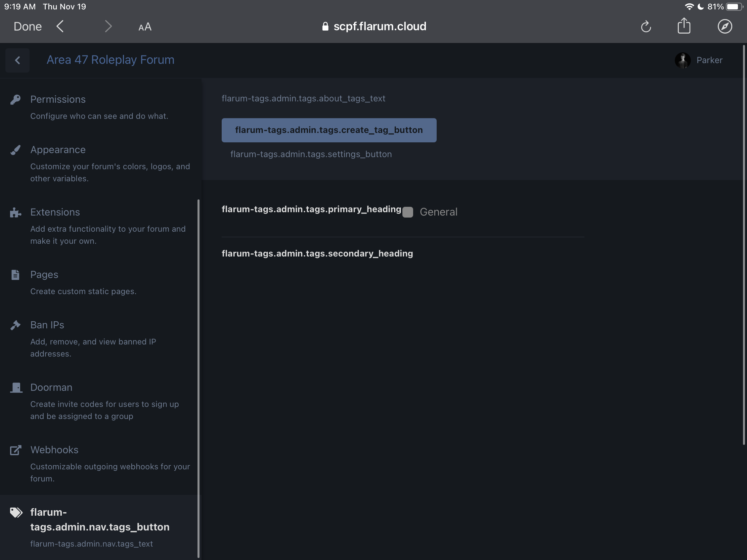Image resolution: width=747 pixels, height=560 pixels.
Task: Tap the Safari share icon
Action: (684, 26)
